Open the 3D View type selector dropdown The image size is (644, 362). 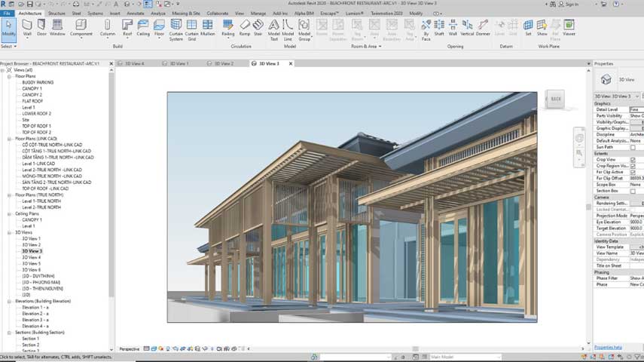637,97
